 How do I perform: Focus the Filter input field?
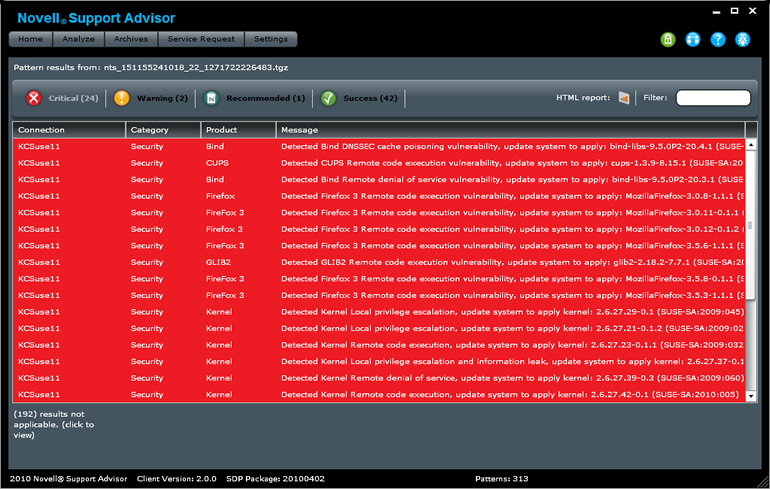[x=713, y=98]
